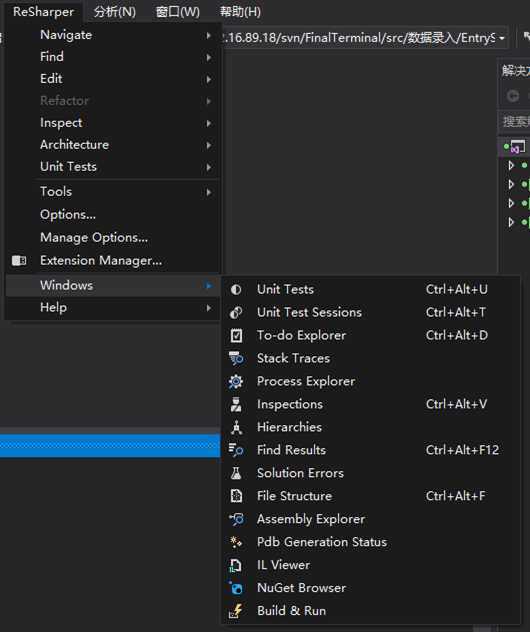Open To-do Explorer window
Image resolution: width=530 pixels, height=632 pixels.
(371, 335)
